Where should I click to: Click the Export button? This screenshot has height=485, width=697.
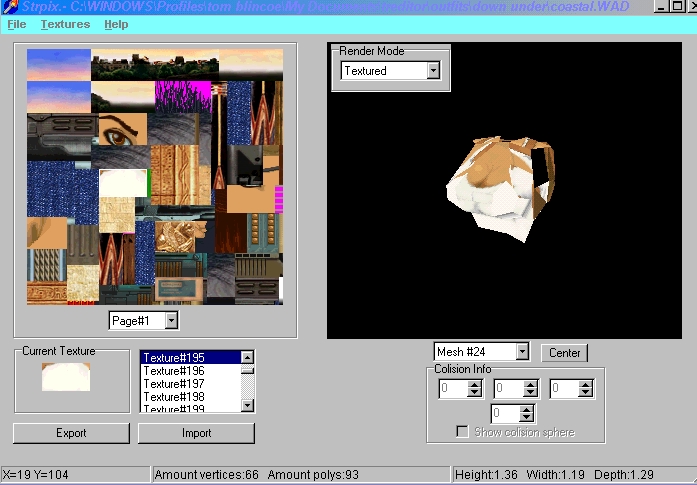point(71,433)
